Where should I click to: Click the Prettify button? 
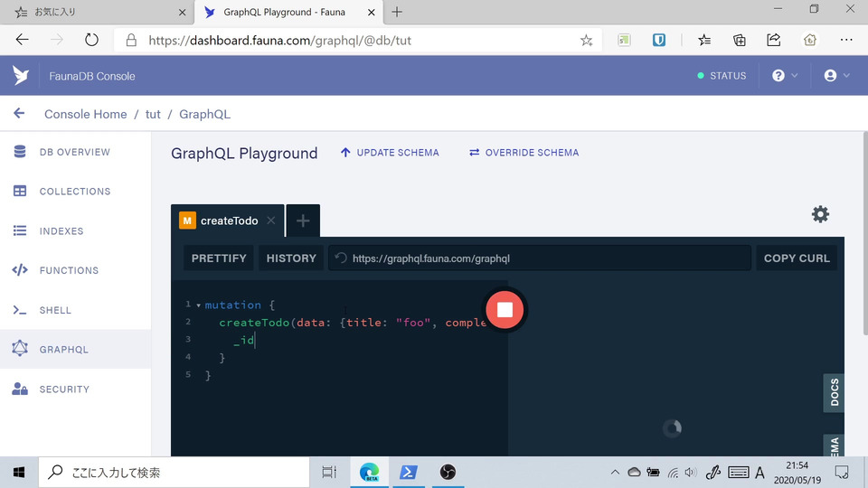click(x=219, y=258)
